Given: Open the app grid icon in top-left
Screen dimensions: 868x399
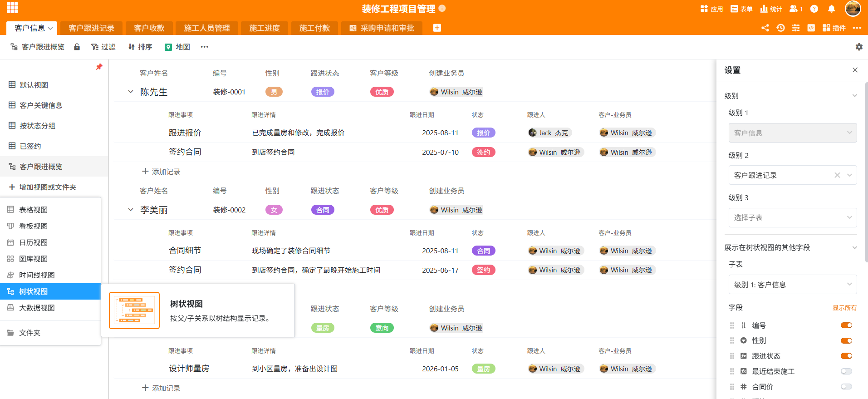Looking at the screenshot, I should 12,8.
